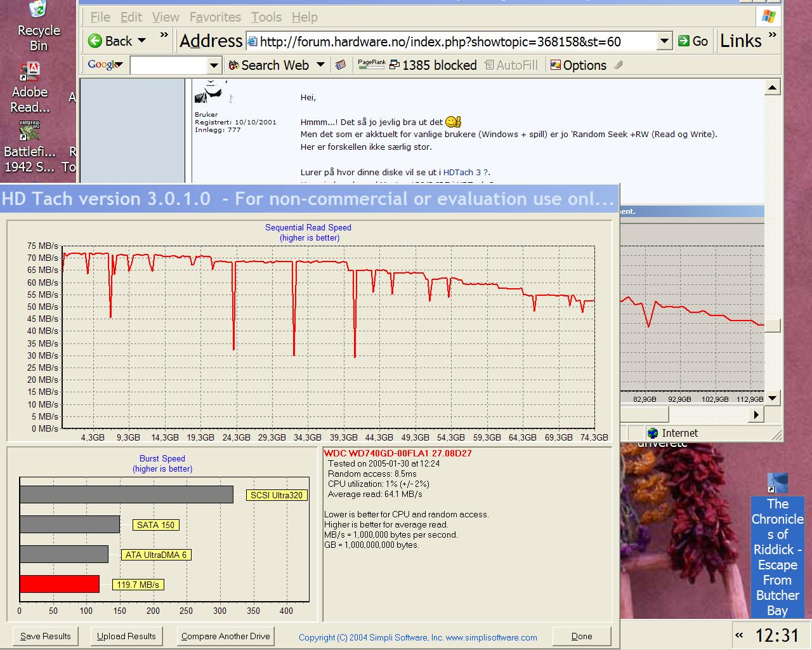Launch Battlefield 1942 desktop shortcut
This screenshot has height=650, width=812.
click(x=30, y=147)
